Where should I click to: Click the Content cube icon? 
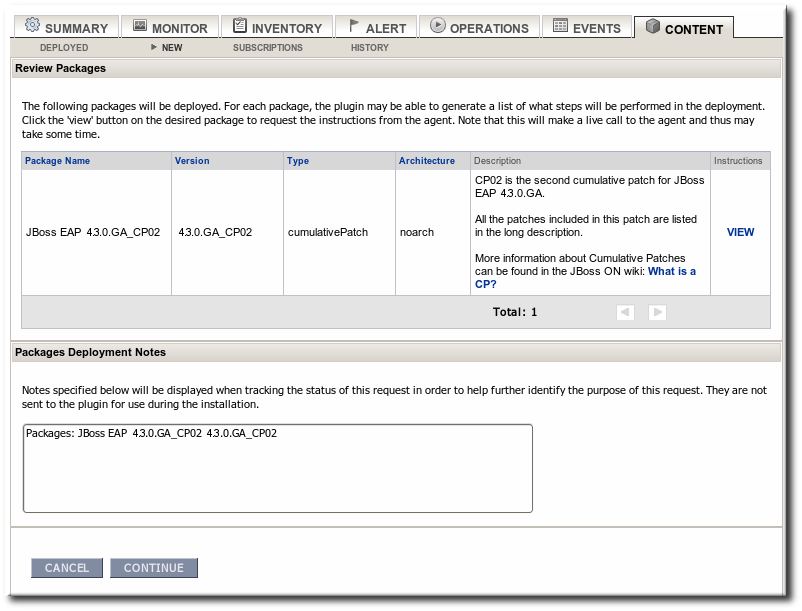[x=653, y=27]
